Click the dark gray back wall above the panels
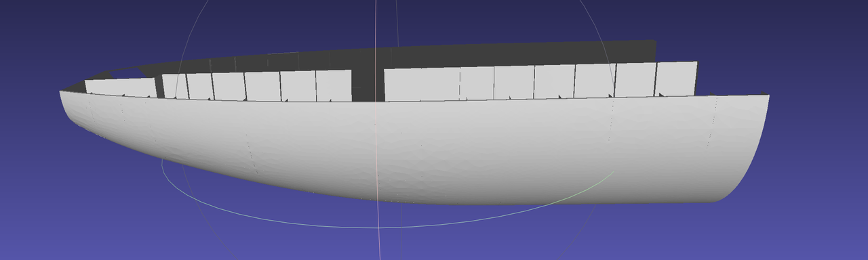 (515, 54)
